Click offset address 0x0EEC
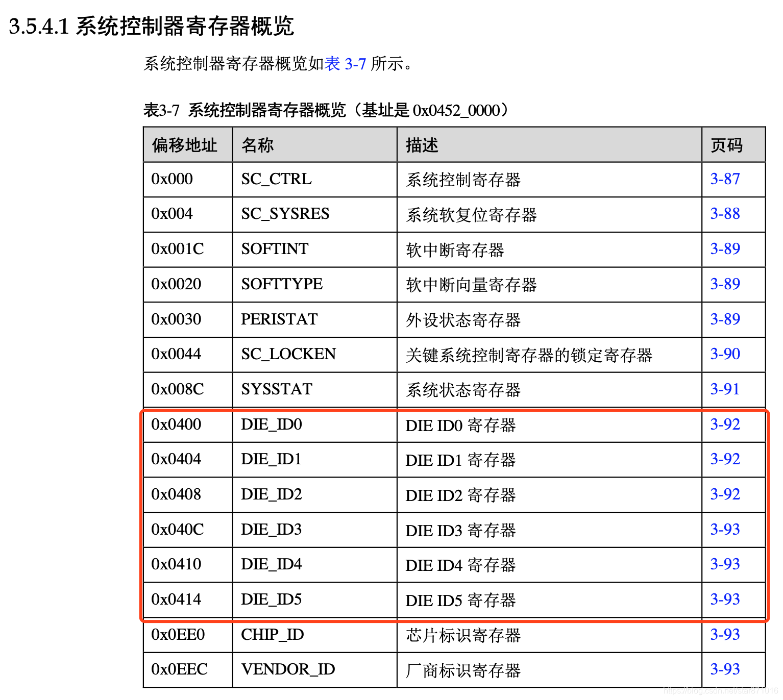This screenshot has width=783, height=700. [179, 669]
